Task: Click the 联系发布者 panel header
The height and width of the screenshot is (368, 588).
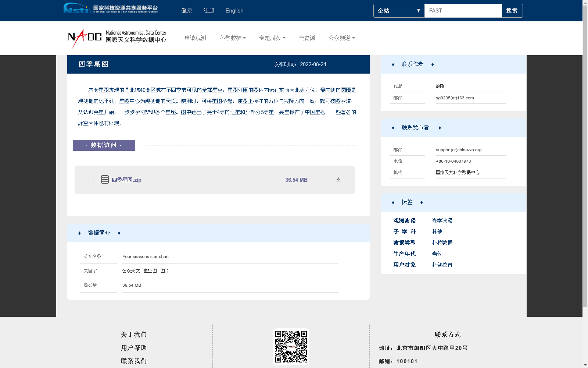Action: 453,128
